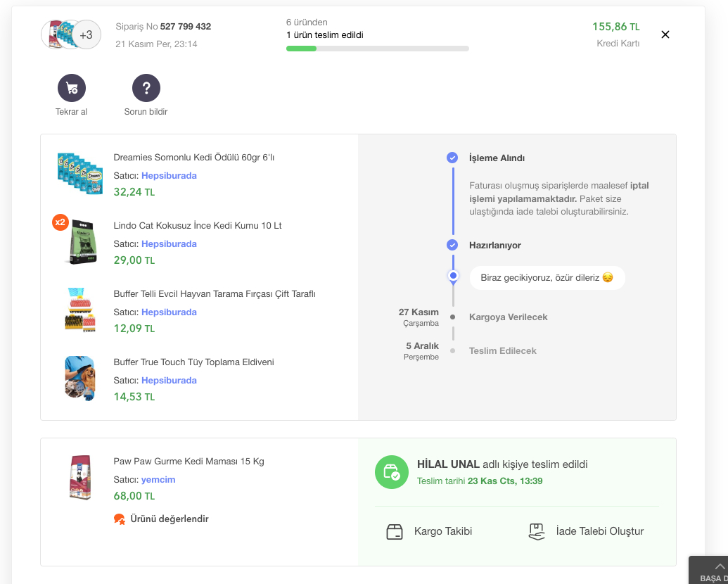Click the Teslim tarihi 23 Kas Cts text

[x=480, y=481]
